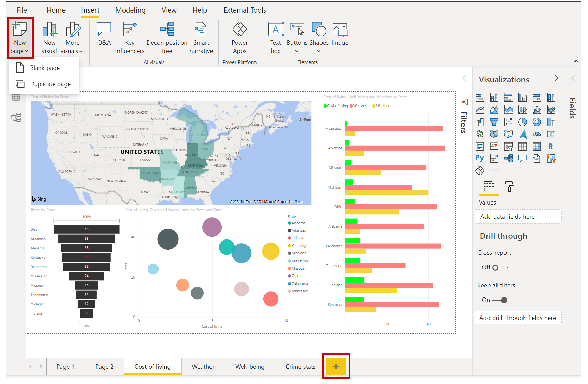Open the Modeling ribbon tab
Screen dimensions: 588x384
130,10
